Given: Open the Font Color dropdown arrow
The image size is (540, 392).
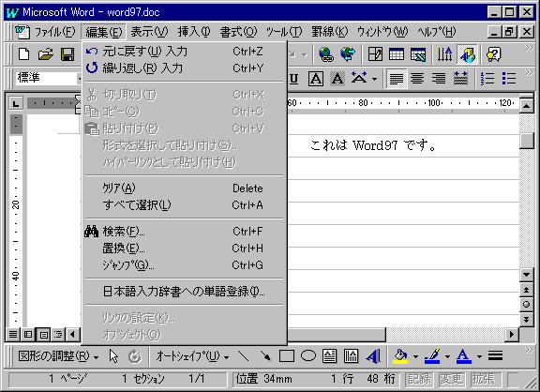Looking at the screenshot, I should coord(479,356).
